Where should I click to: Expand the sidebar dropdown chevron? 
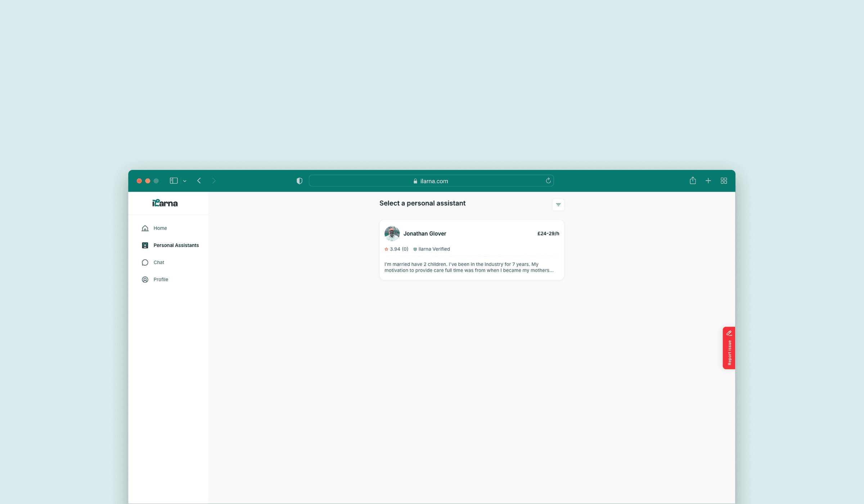point(185,181)
